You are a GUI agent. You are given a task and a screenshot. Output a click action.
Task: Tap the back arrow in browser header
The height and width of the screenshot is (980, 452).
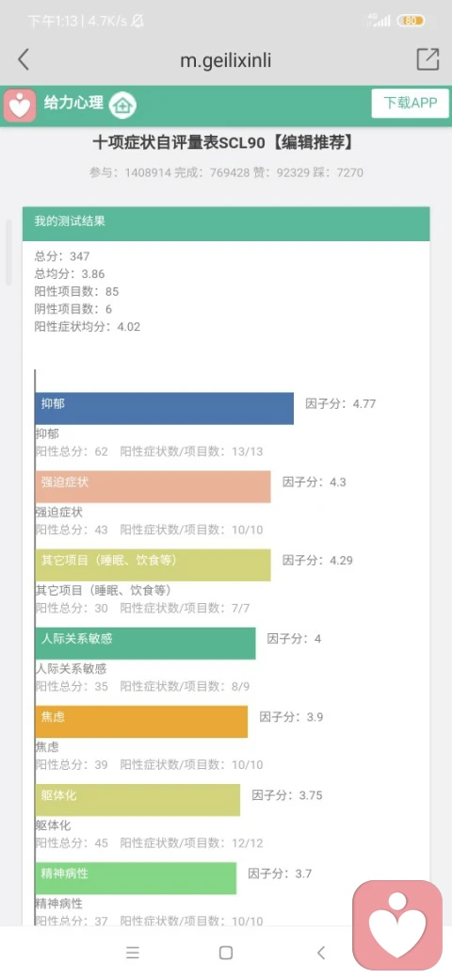click(24, 59)
